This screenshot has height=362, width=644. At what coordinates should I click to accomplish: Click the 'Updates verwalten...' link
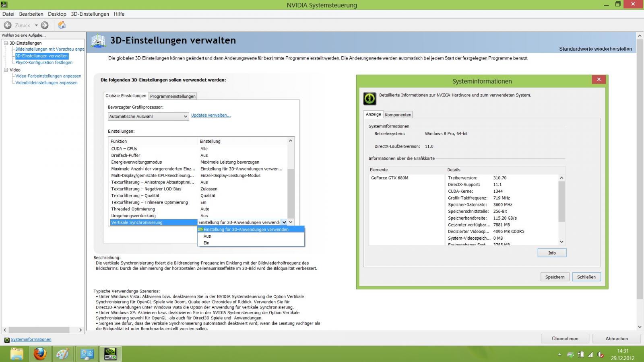pyautogui.click(x=211, y=115)
